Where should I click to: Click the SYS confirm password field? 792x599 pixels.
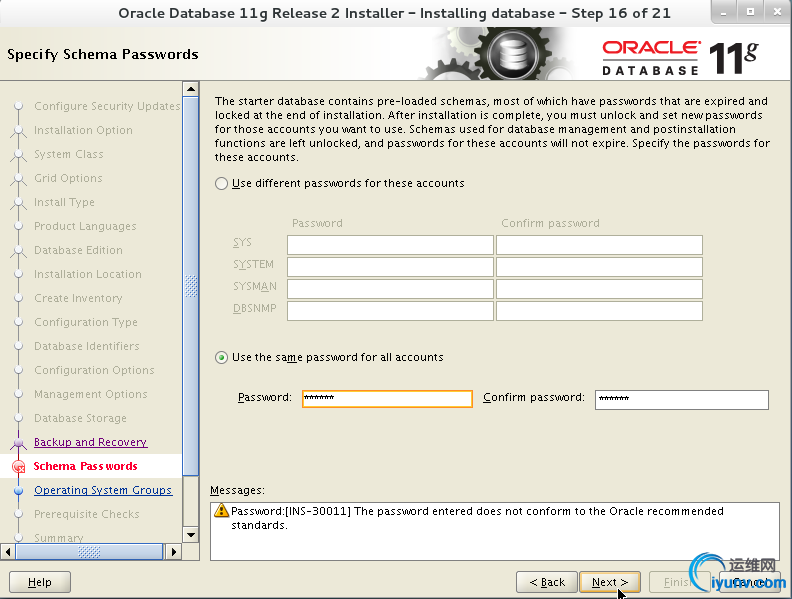pos(599,245)
